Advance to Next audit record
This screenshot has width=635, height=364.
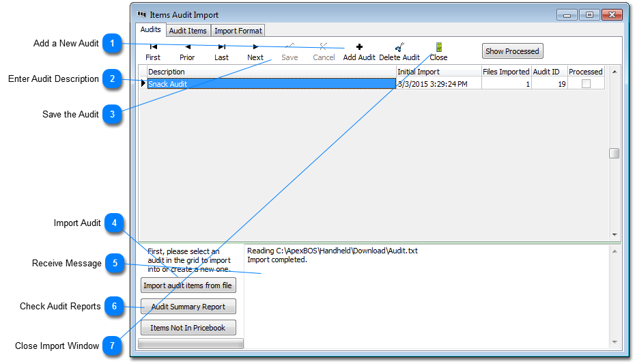pyautogui.click(x=255, y=52)
